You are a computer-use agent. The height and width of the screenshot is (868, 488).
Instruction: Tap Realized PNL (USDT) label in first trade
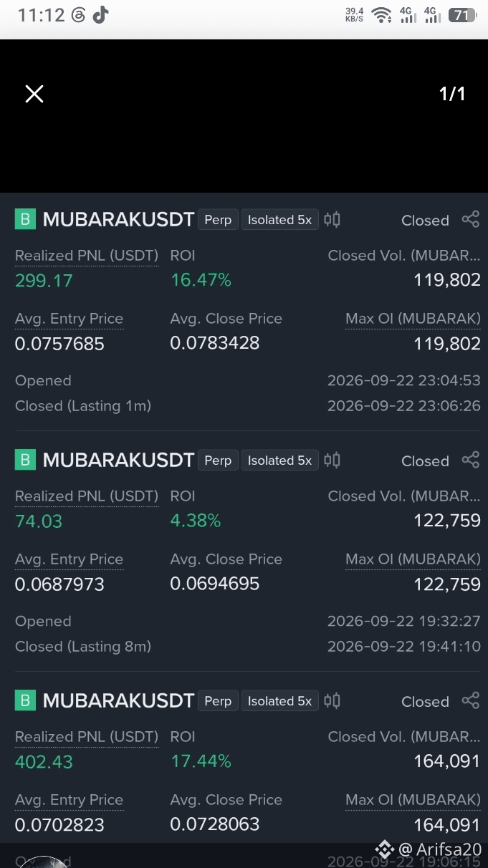87,256
